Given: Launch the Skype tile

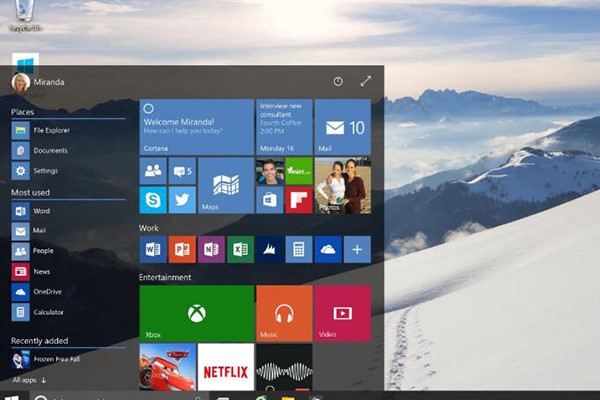Looking at the screenshot, I should click(x=153, y=200).
